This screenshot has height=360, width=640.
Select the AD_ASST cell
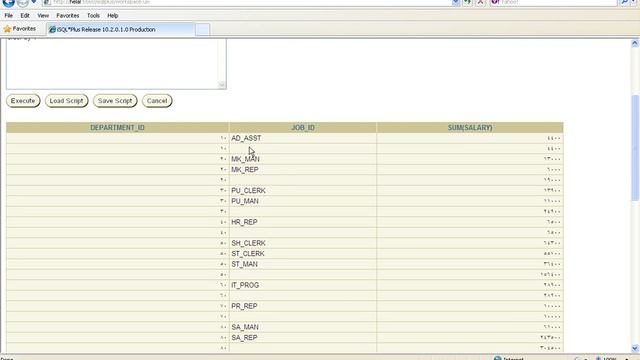(x=303, y=138)
